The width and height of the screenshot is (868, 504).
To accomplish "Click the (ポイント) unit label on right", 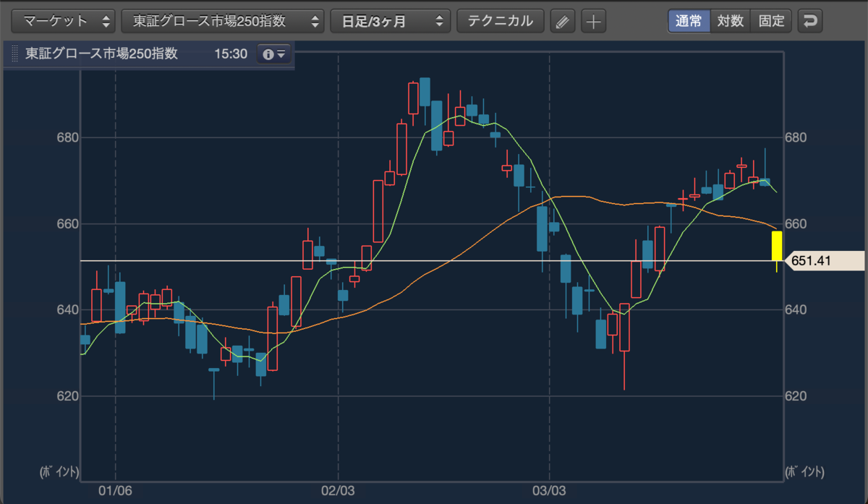I will click(x=804, y=471).
